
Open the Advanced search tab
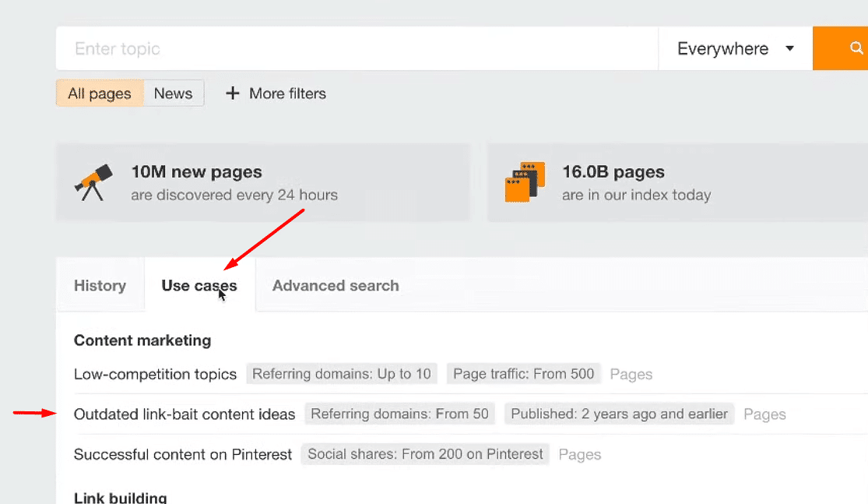coord(336,286)
